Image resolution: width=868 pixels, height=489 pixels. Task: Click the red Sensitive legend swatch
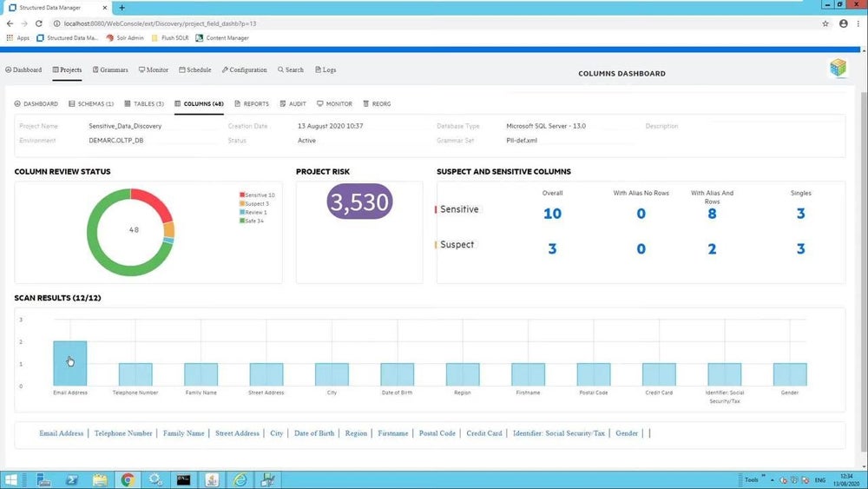tap(242, 195)
